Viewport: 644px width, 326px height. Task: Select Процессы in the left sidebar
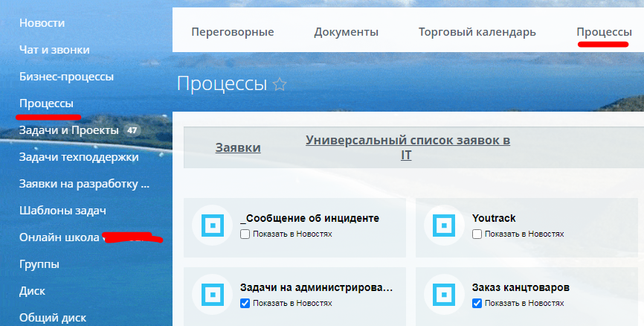pos(46,103)
